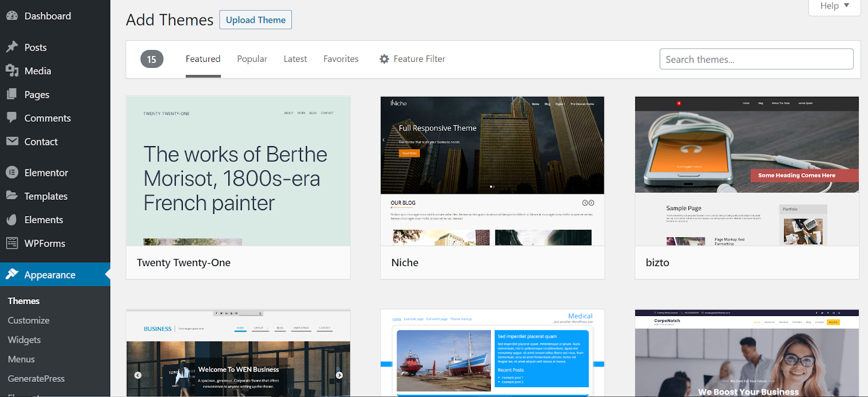Viewport: 868px width, 397px height.
Task: Open the Feature Filter options
Action: pos(412,59)
